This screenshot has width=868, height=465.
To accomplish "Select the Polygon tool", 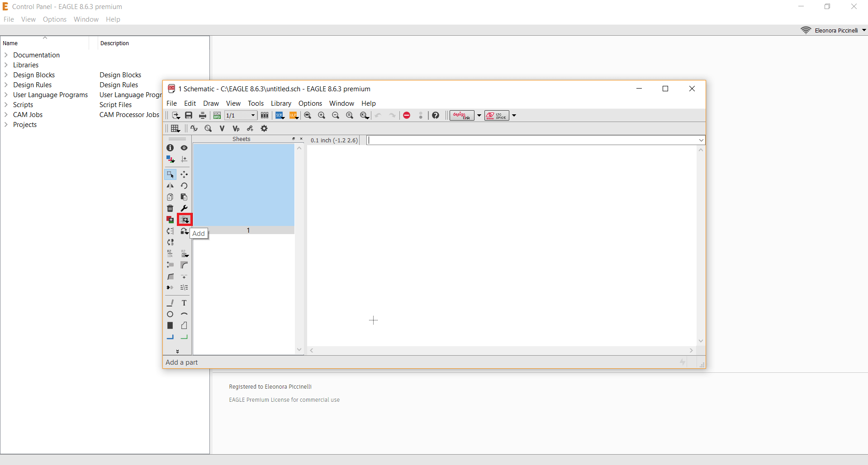I will click(x=184, y=325).
